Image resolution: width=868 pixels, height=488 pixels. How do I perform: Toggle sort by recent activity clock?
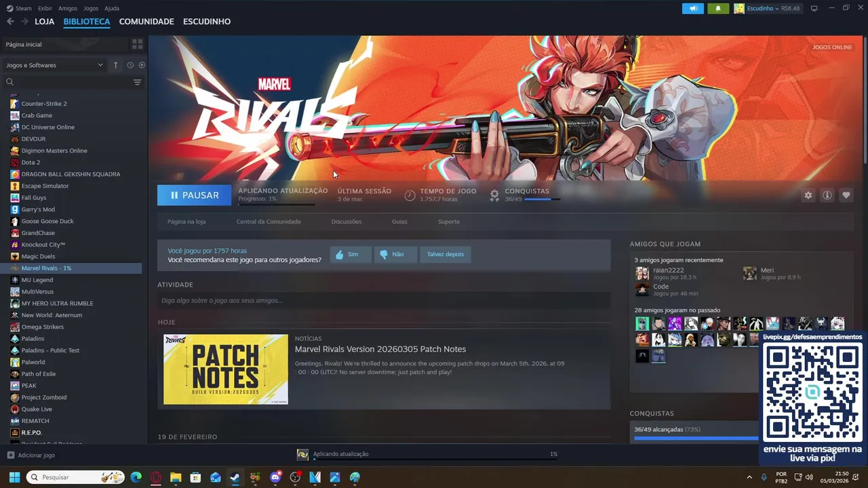(130, 65)
